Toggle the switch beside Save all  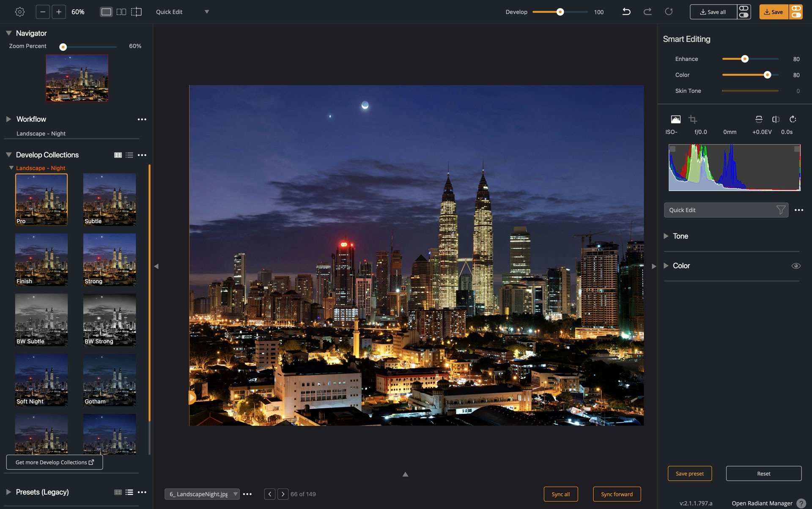click(744, 12)
